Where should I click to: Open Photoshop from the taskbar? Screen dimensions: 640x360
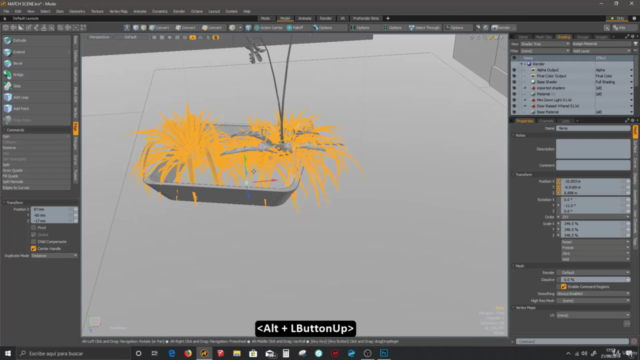point(384,353)
